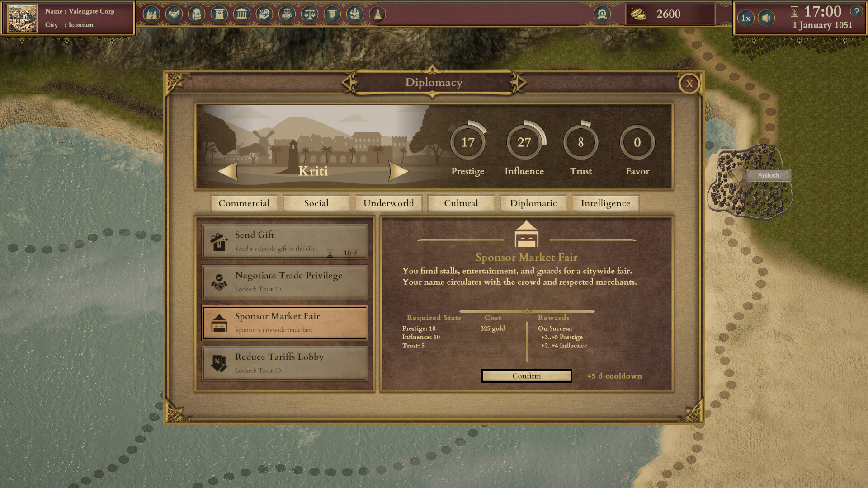The width and height of the screenshot is (868, 488).
Task: Open the help question mark button
Action: pyautogui.click(x=856, y=12)
